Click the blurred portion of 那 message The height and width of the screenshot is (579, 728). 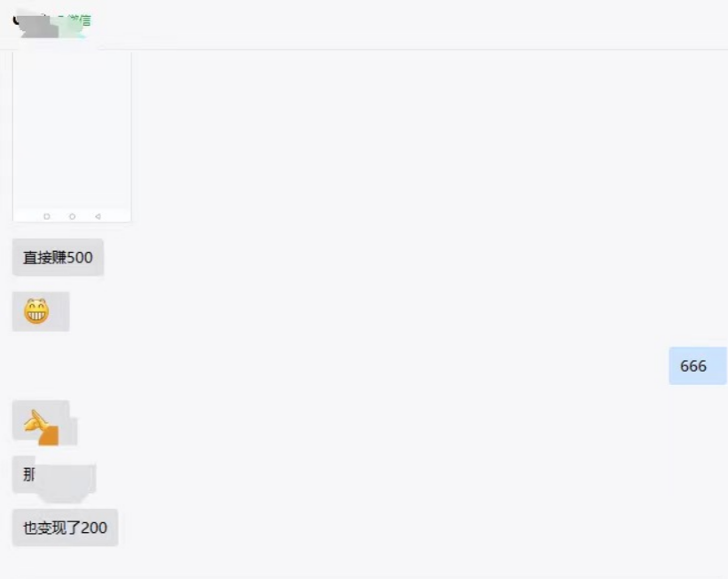pyautogui.click(x=65, y=481)
